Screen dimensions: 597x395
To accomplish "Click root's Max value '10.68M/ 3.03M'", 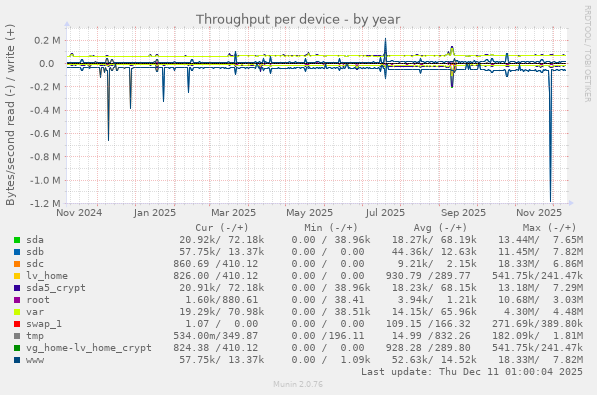I will pyautogui.click(x=540, y=300).
